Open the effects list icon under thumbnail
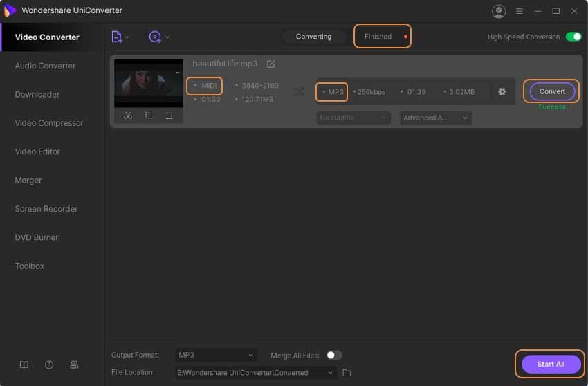Image resolution: width=588 pixels, height=386 pixels. pos(169,116)
